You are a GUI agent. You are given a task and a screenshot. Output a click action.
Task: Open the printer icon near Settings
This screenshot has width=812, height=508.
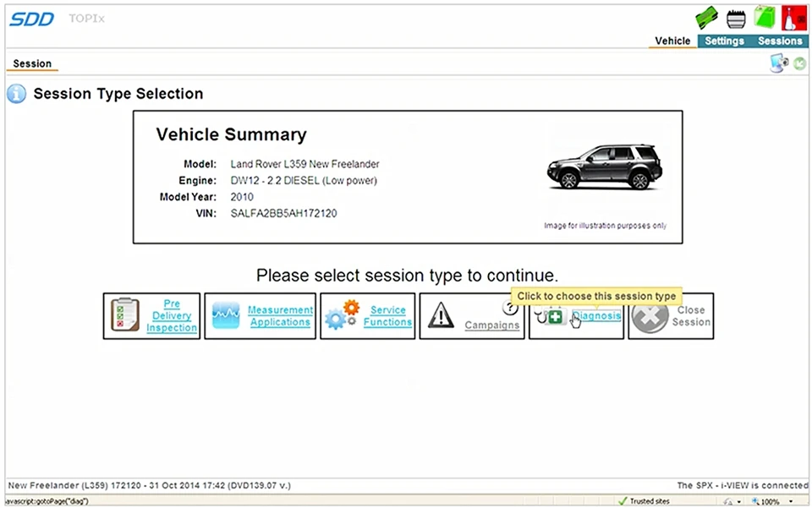click(735, 15)
